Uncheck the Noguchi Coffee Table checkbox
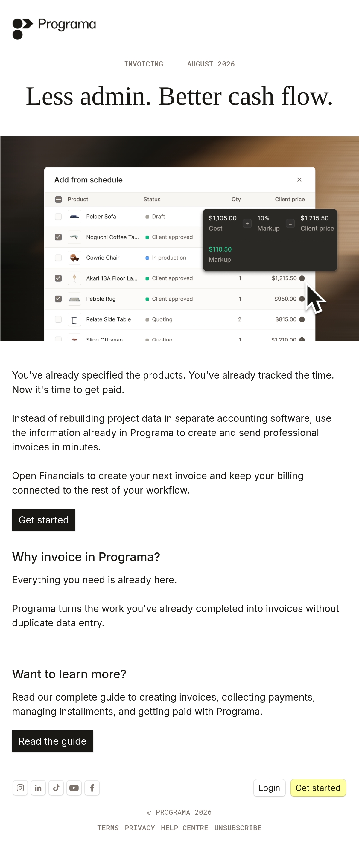359x868 pixels. (58, 237)
